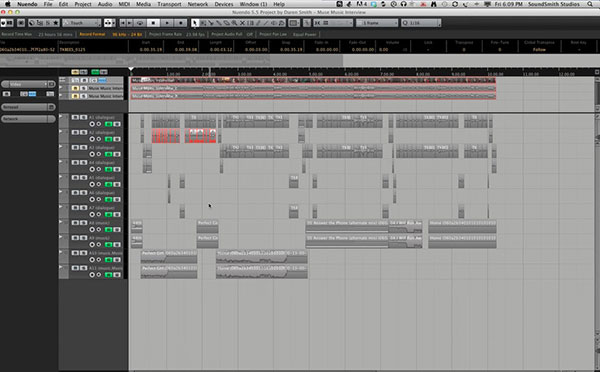Expand the A4 (dialogue) track triangle
The width and height of the screenshot is (600, 372).
point(61,162)
